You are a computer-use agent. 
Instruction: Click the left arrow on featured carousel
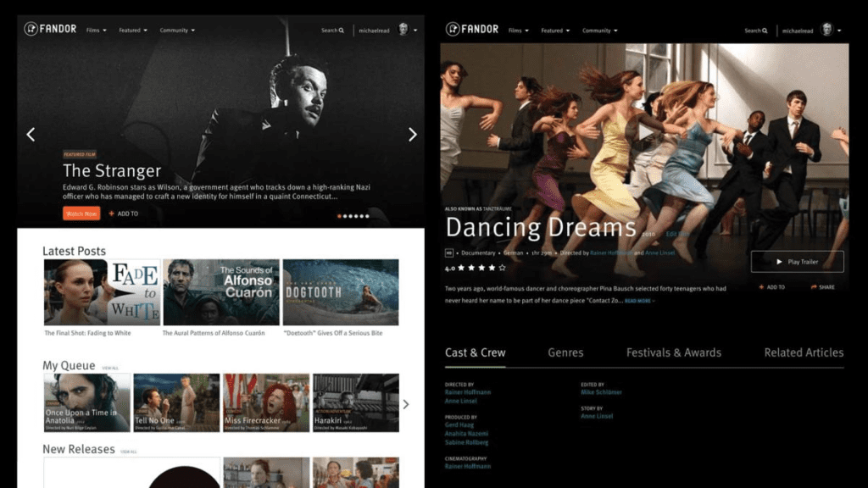31,134
